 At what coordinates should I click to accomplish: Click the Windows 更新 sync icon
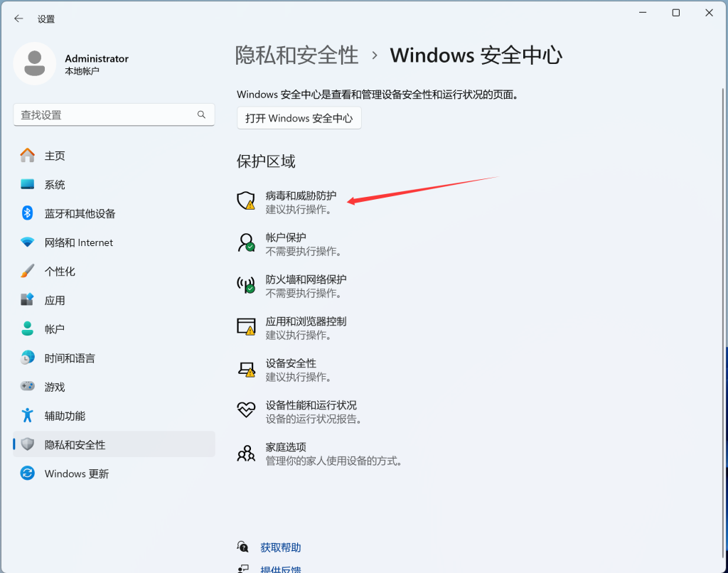click(x=28, y=473)
